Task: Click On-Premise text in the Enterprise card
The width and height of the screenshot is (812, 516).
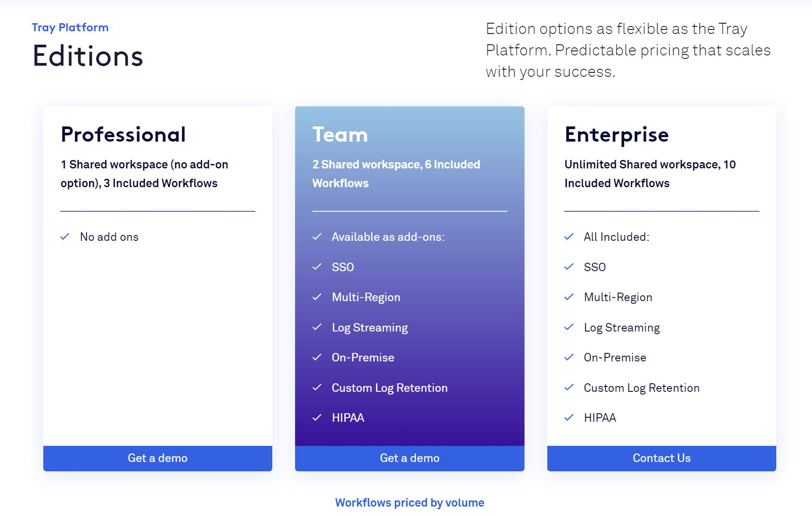Action: coord(615,357)
